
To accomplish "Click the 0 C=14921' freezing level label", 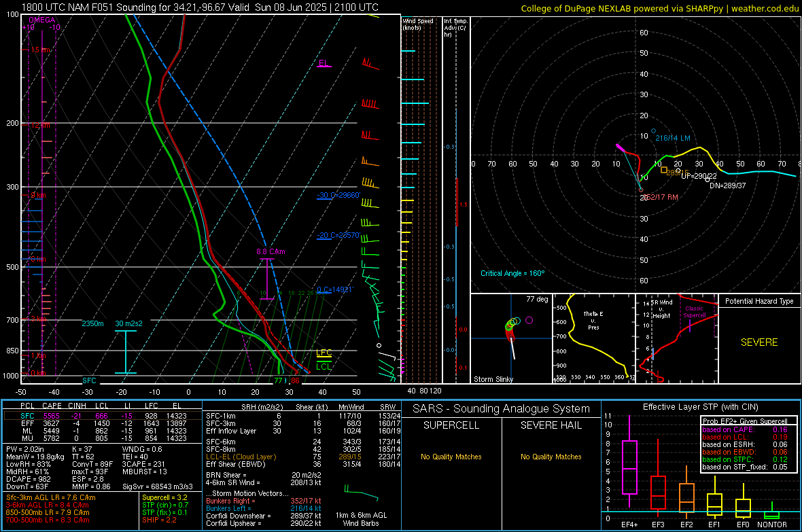I will [x=335, y=289].
